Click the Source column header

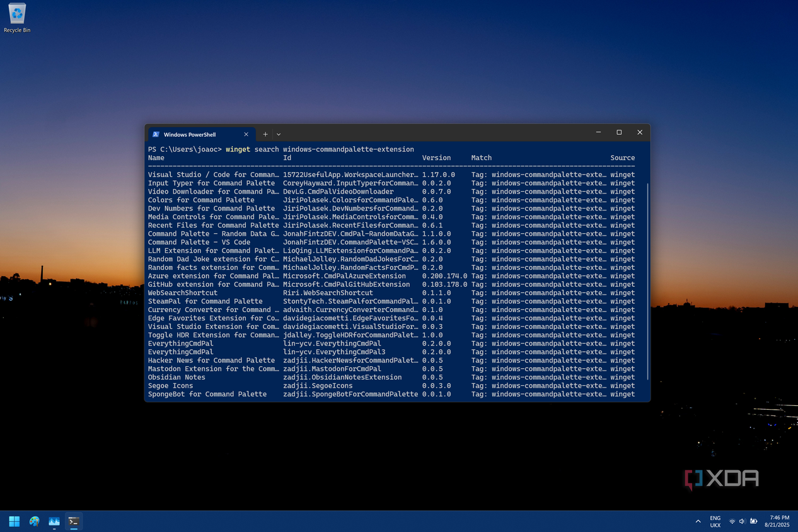coord(623,158)
